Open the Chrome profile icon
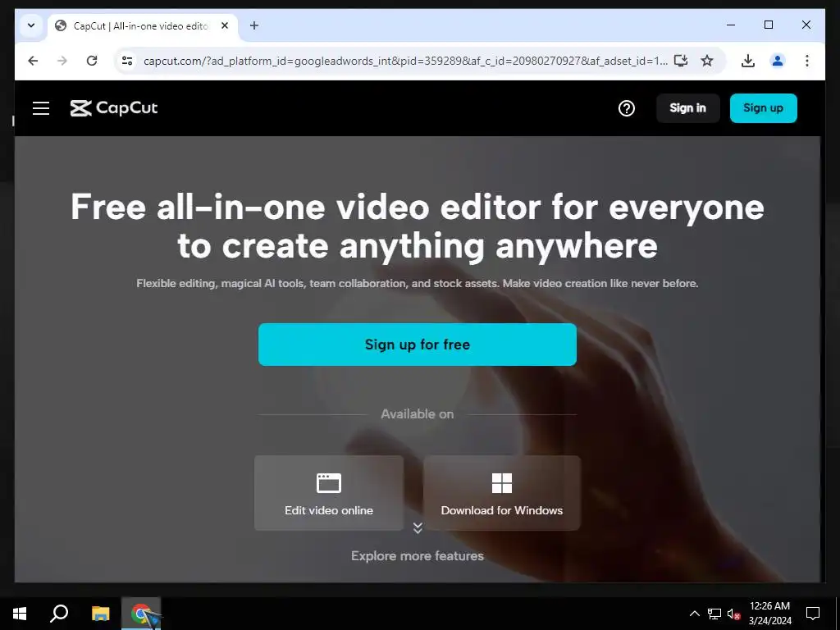This screenshot has width=840, height=630. 778,61
